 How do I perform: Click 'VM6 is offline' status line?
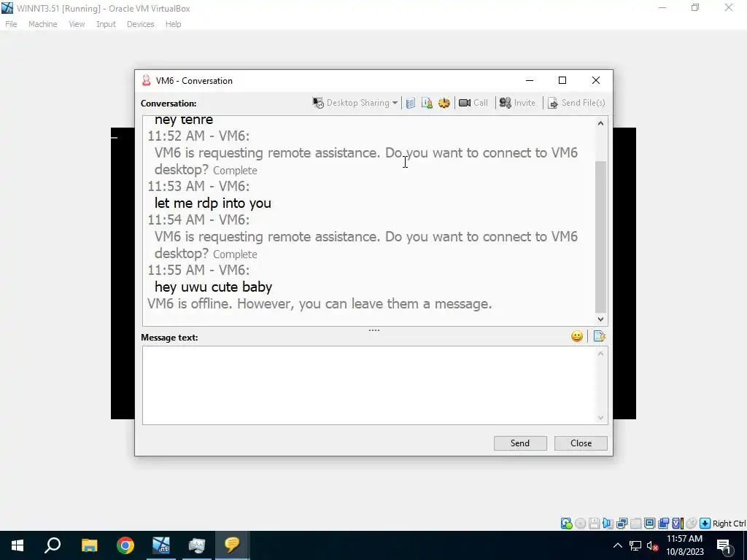coord(320,304)
